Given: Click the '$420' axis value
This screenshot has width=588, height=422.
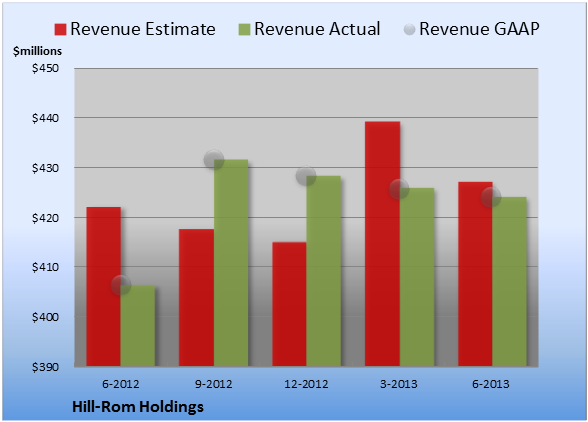Looking at the screenshot, I should (45, 218).
